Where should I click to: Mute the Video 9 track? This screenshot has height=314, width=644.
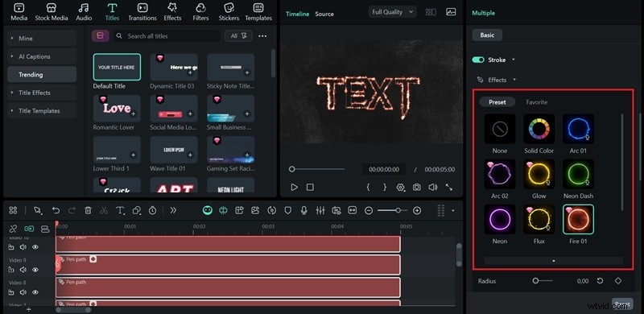(x=23, y=270)
